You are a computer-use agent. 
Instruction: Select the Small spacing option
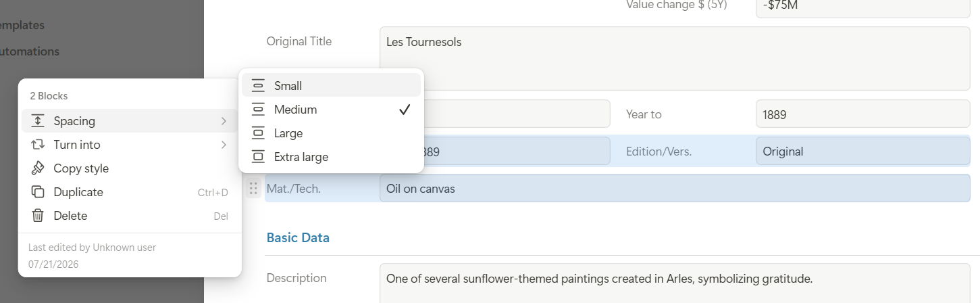pos(331,86)
